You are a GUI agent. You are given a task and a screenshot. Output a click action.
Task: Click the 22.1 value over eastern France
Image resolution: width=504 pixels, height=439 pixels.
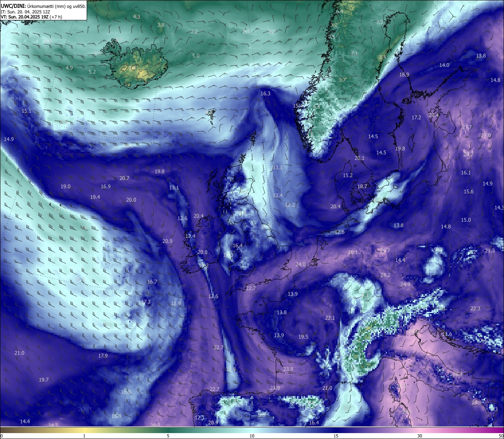click(330, 318)
